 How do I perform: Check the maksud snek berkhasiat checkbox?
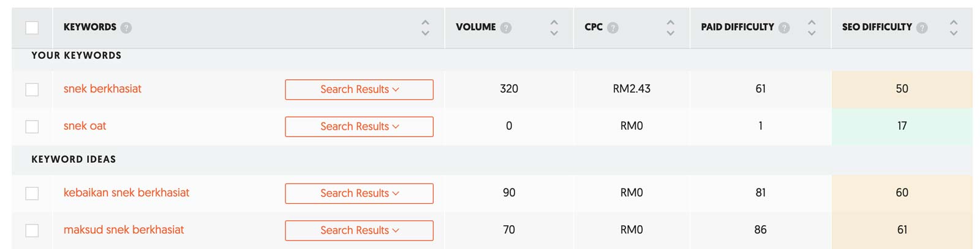point(32,231)
